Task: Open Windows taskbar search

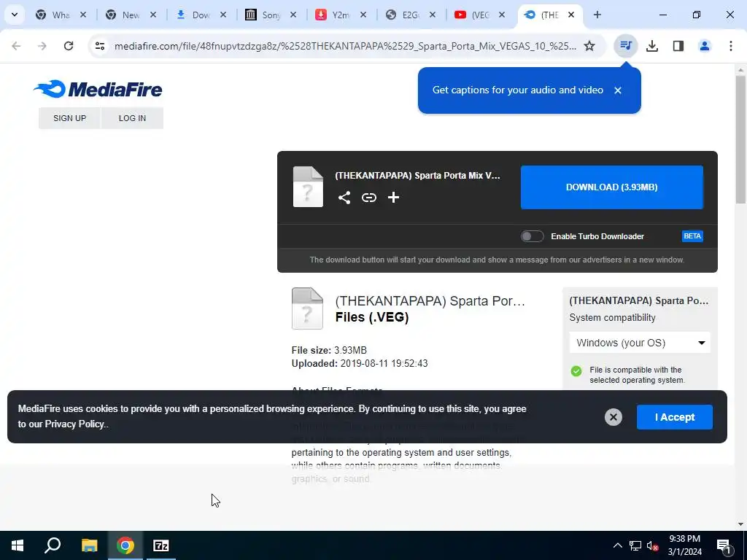Action: click(x=53, y=545)
